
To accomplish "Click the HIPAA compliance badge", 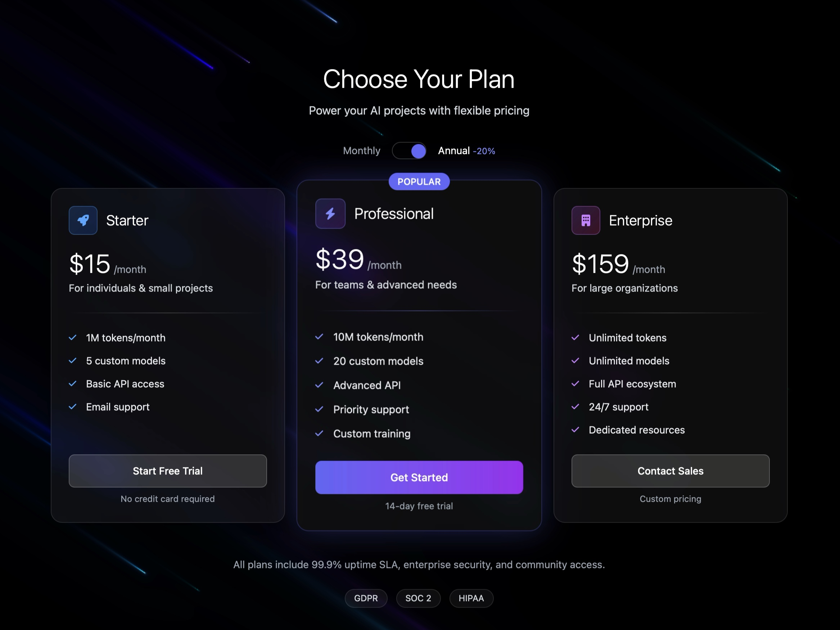I will coord(471,598).
